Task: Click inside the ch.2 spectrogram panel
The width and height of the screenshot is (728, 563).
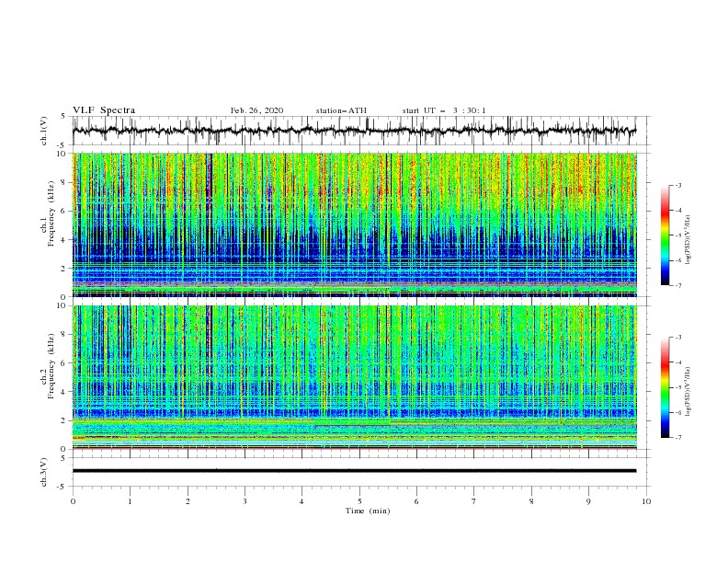Action: coord(355,377)
